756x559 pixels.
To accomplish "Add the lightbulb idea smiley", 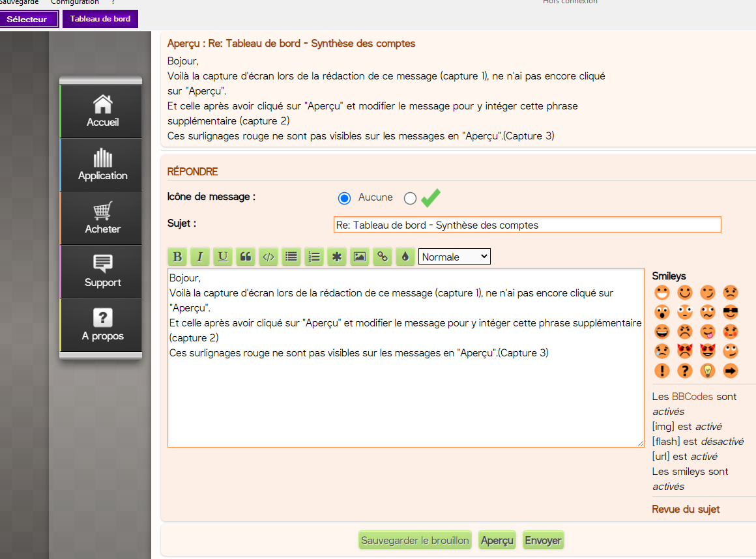I will 707,371.
